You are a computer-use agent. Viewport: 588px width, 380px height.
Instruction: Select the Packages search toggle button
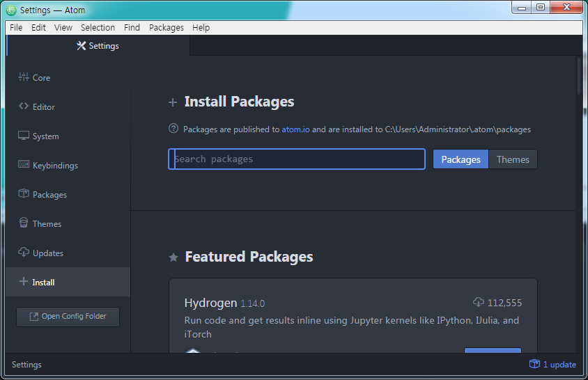[x=461, y=159]
